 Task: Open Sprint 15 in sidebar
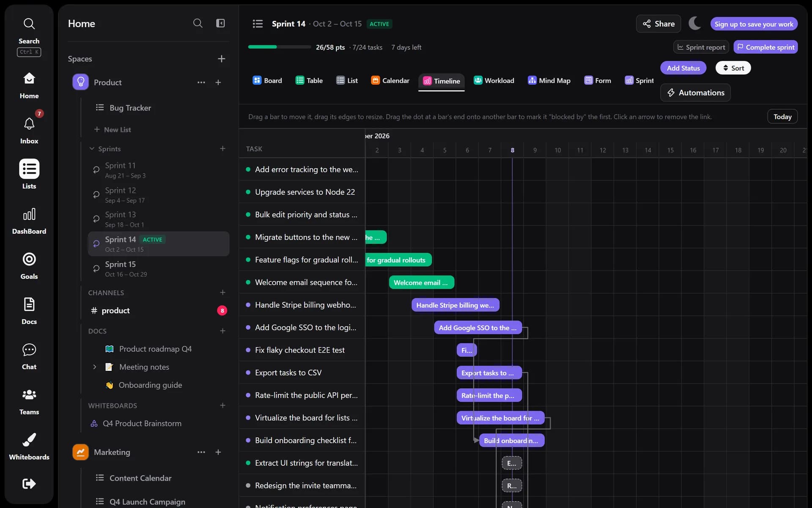(159, 268)
